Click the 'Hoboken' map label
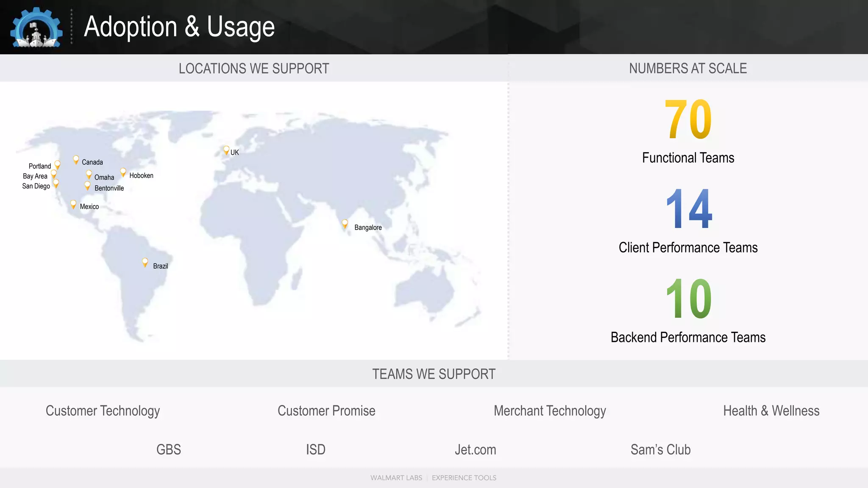 pos(142,175)
